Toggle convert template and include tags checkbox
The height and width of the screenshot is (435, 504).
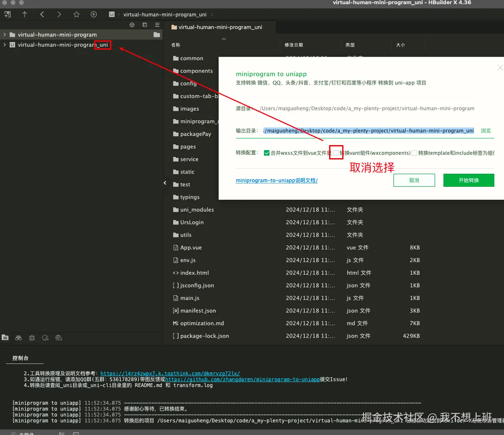tap(414, 153)
